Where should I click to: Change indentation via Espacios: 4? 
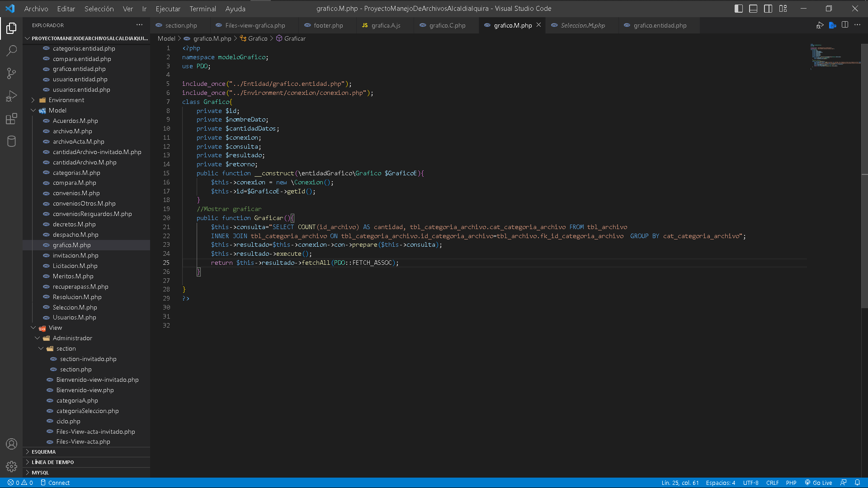click(721, 483)
